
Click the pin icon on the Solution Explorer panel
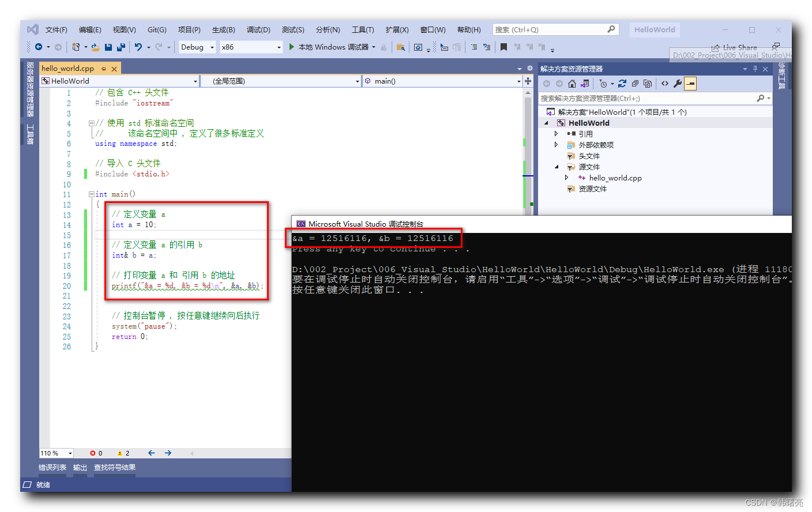(755, 69)
